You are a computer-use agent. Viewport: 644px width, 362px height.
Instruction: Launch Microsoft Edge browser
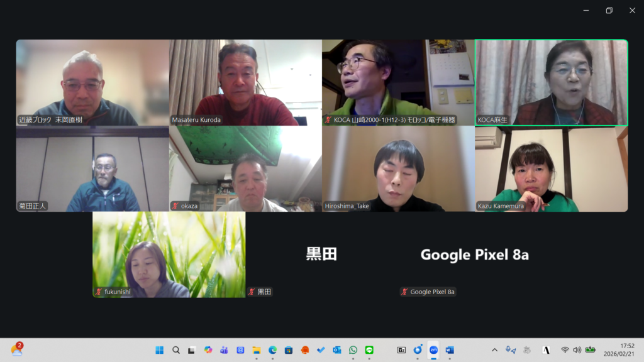272,350
